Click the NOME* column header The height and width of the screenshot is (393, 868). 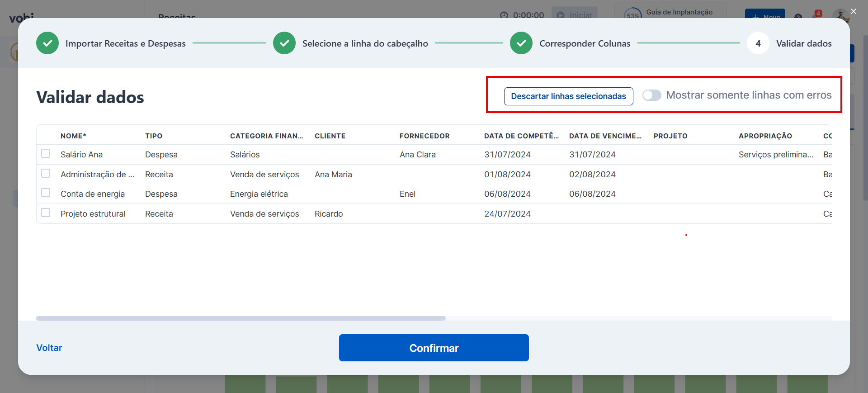pyautogui.click(x=73, y=136)
